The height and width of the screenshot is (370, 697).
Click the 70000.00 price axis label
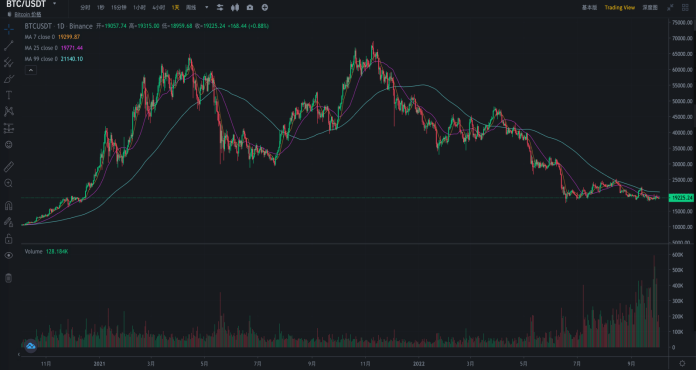pos(682,38)
